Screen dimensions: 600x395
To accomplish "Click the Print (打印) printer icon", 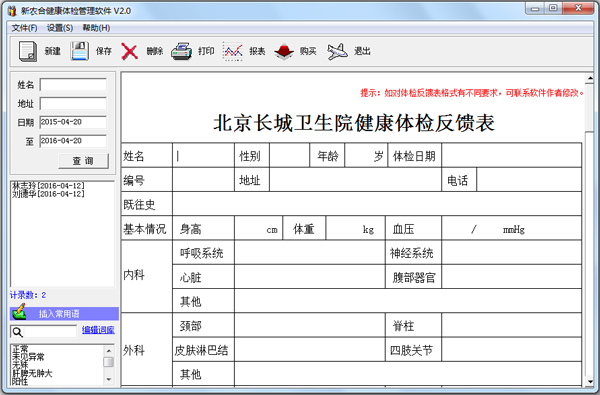I will [x=181, y=51].
